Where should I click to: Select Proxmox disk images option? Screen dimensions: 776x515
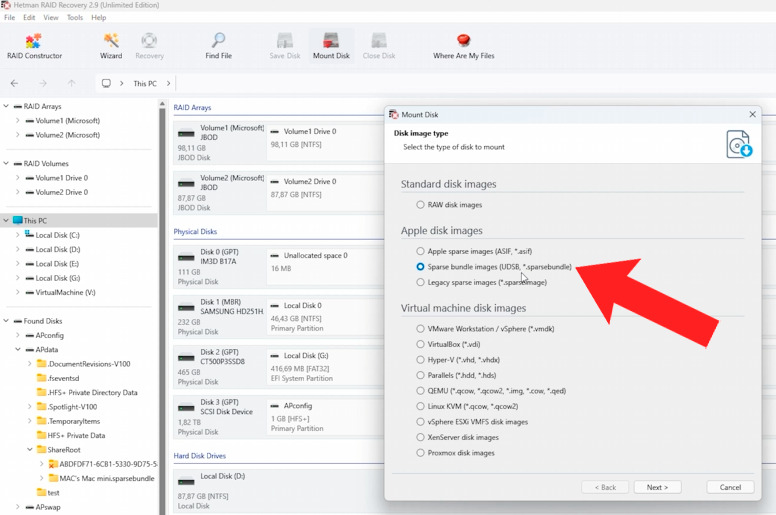pyautogui.click(x=420, y=453)
